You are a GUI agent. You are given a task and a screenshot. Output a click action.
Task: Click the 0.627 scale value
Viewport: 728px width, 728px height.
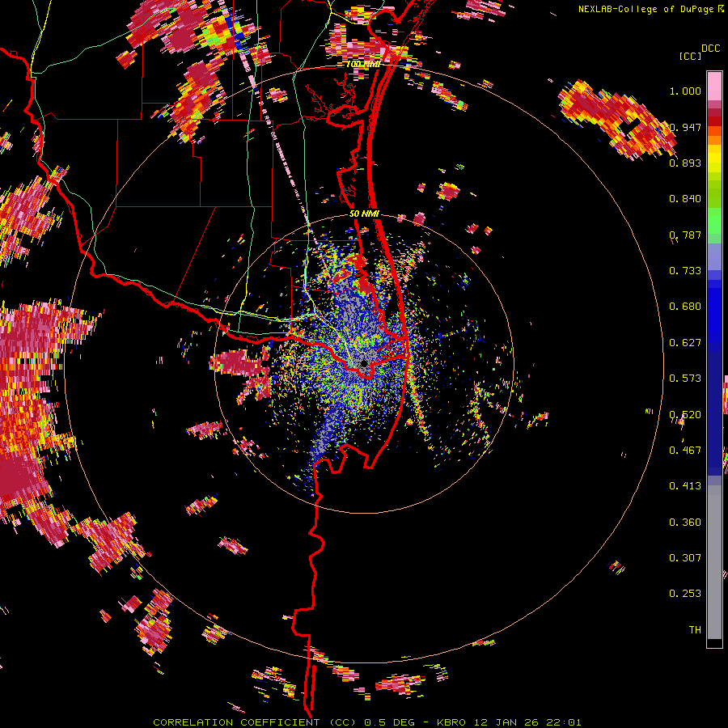pos(685,343)
